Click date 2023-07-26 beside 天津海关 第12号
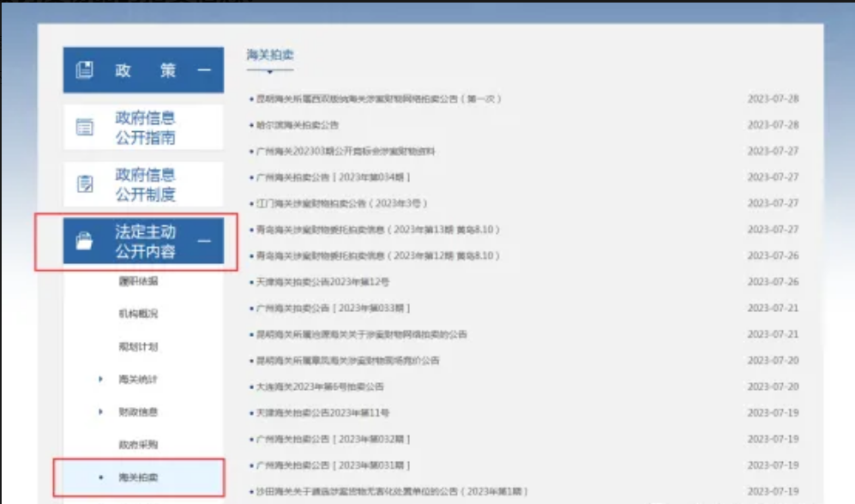This screenshot has width=855, height=504. (773, 282)
